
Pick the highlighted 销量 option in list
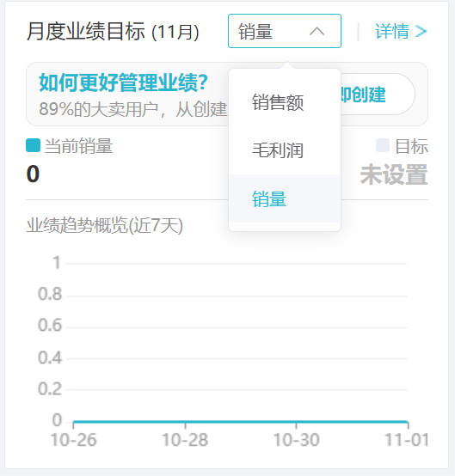285,198
